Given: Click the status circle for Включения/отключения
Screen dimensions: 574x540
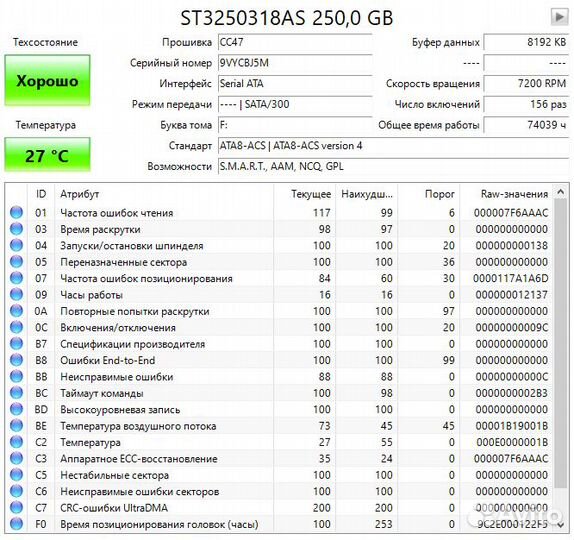Looking at the screenshot, I should [16, 327].
